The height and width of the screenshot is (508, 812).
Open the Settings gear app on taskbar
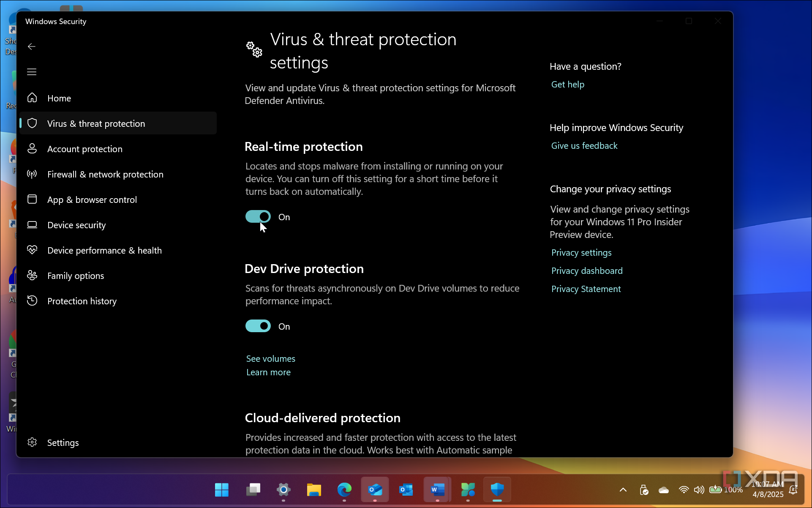283,490
